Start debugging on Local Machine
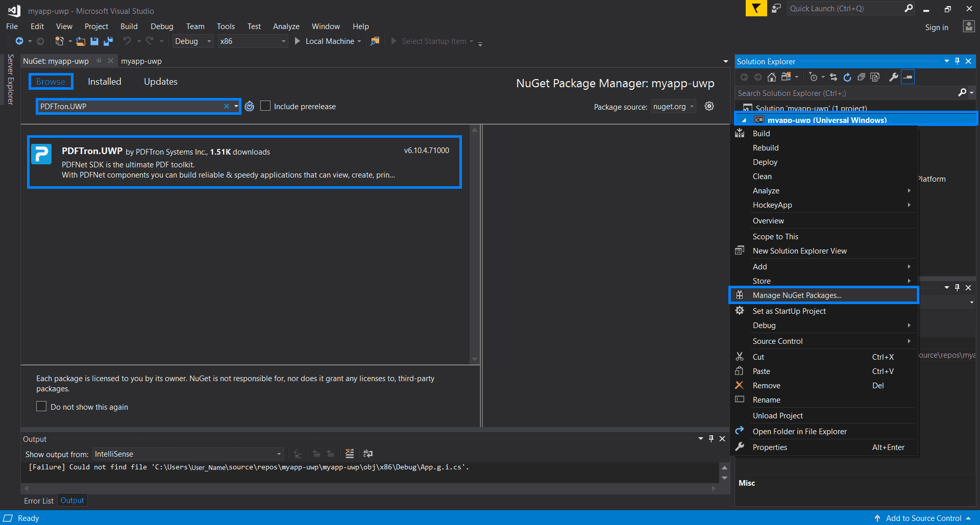 (x=325, y=41)
